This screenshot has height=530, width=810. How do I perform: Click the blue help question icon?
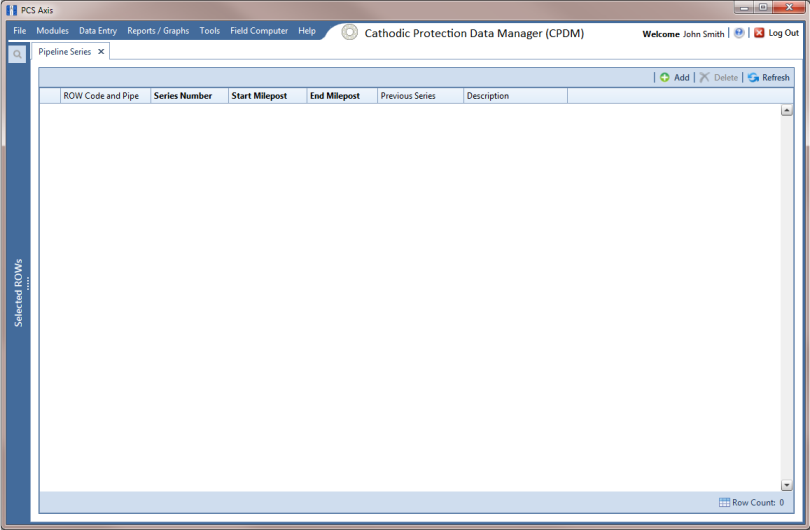(x=739, y=33)
